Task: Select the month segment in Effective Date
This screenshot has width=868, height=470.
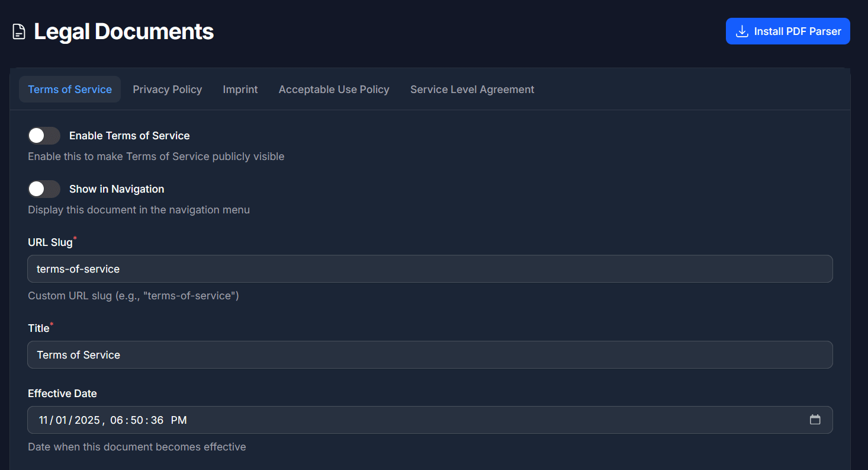Action: [x=43, y=420]
